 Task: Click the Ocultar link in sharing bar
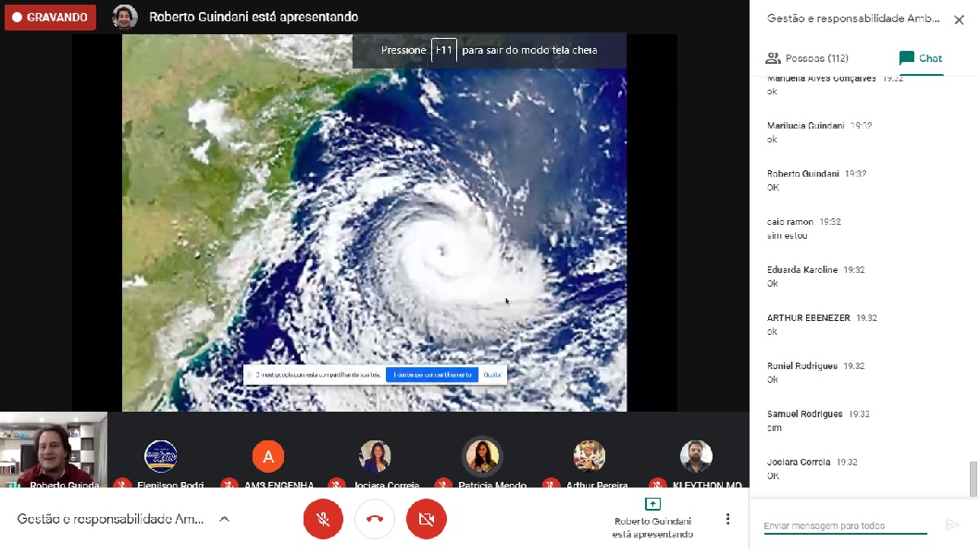493,375
